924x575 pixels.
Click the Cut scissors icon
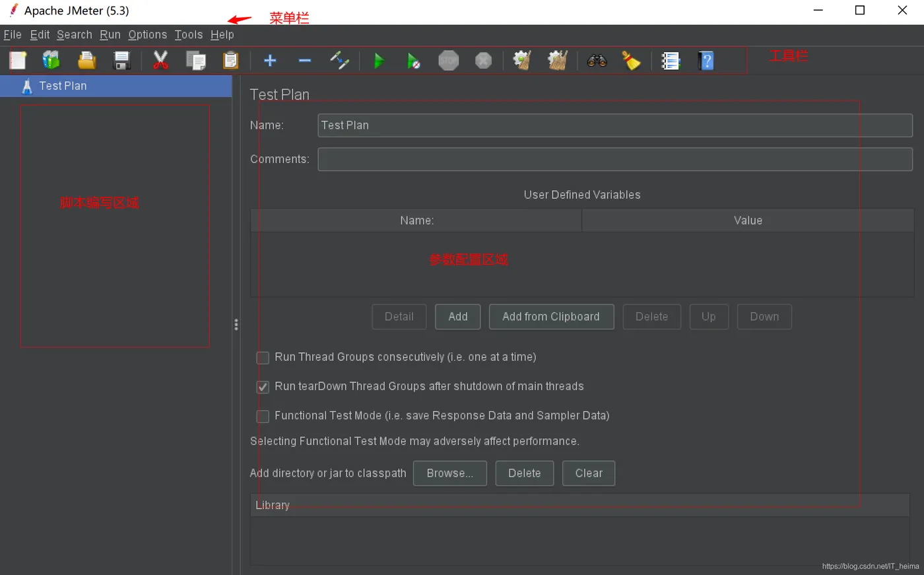(x=160, y=61)
